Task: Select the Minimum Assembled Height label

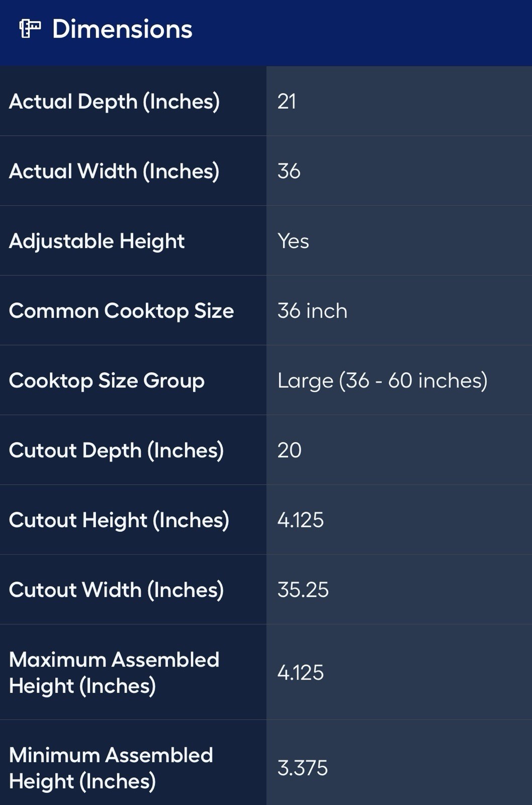Action: coord(111,768)
